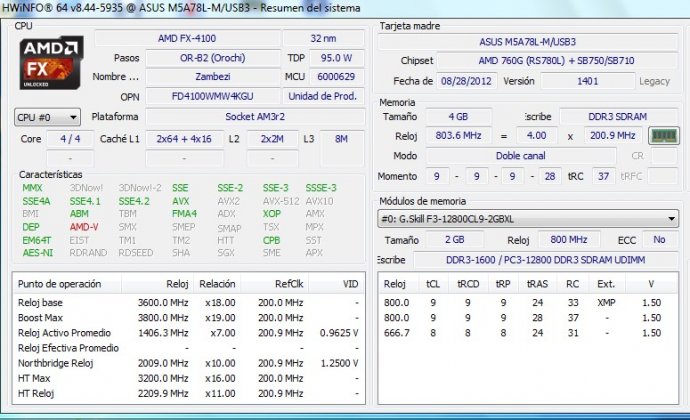
Task: Select the Reloj Activo Promedio row
Action: click(x=189, y=333)
